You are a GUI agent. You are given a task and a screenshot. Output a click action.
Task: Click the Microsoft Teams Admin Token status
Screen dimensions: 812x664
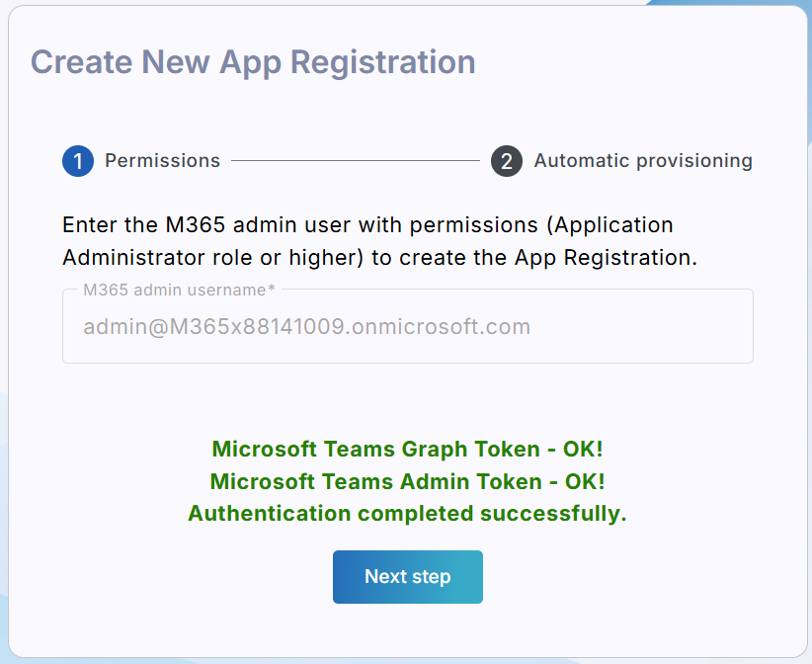(407, 481)
